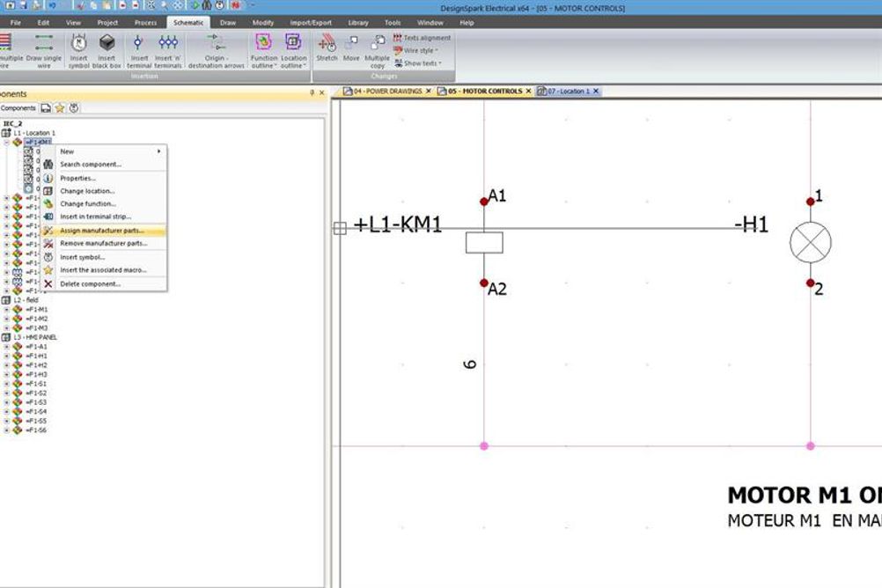Close the 04 - POWER DRAWINGS tab
882x588 pixels.
point(429,92)
